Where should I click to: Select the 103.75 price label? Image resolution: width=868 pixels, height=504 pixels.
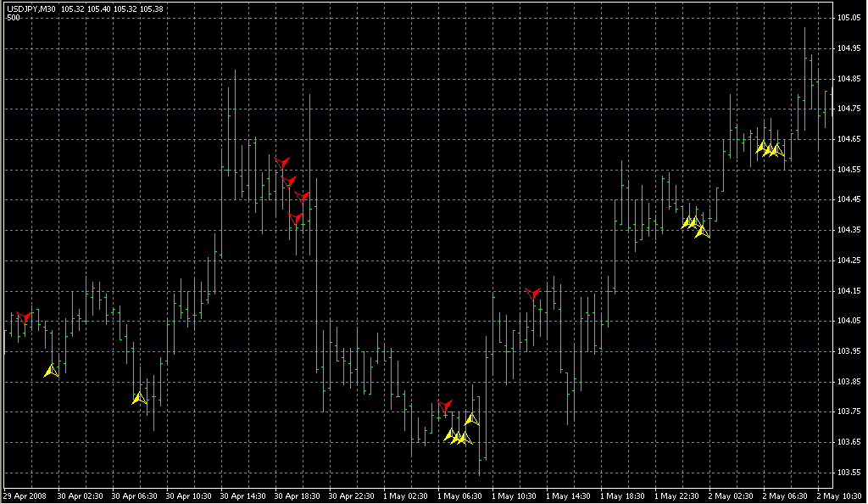[x=849, y=412]
